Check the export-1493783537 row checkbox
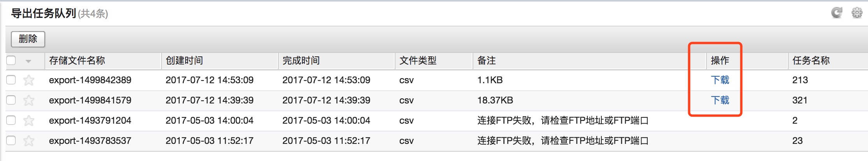This screenshot has height=161, width=868. (11, 140)
